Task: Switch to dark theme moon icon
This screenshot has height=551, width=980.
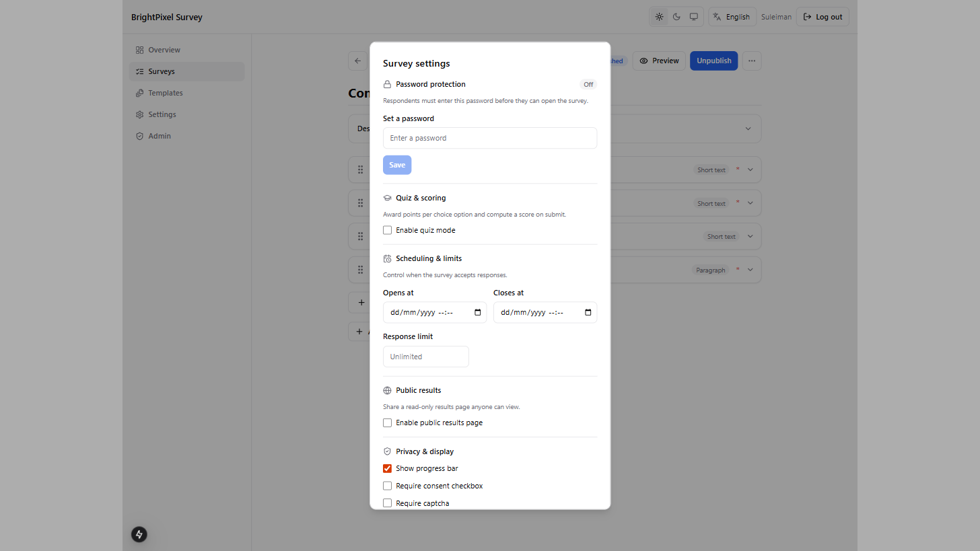Action: click(x=676, y=17)
